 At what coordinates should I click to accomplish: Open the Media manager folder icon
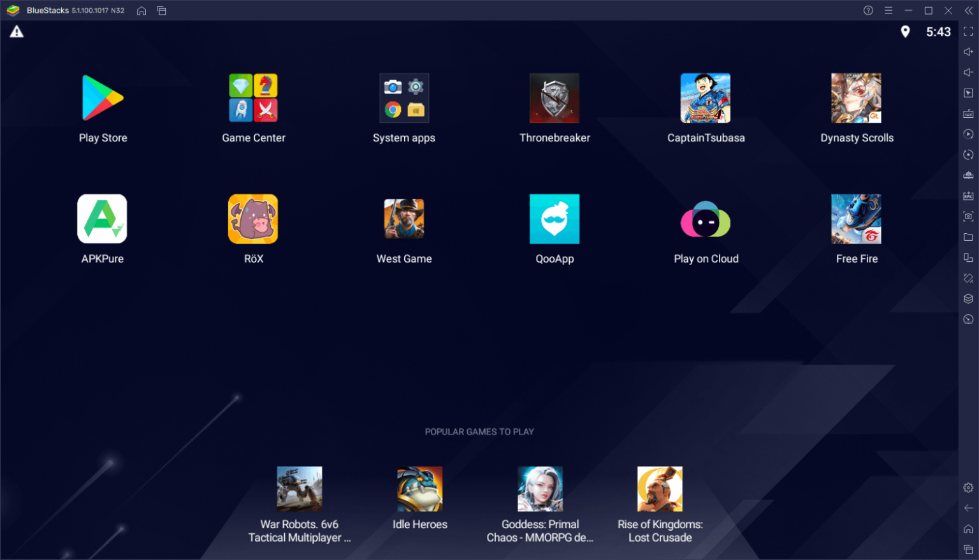point(968,237)
